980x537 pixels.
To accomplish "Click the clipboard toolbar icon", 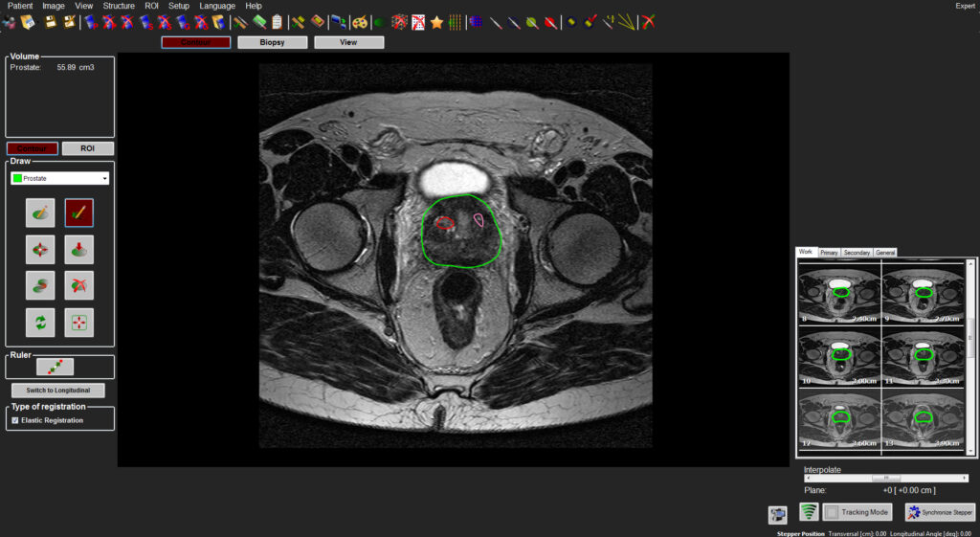I will [x=278, y=23].
